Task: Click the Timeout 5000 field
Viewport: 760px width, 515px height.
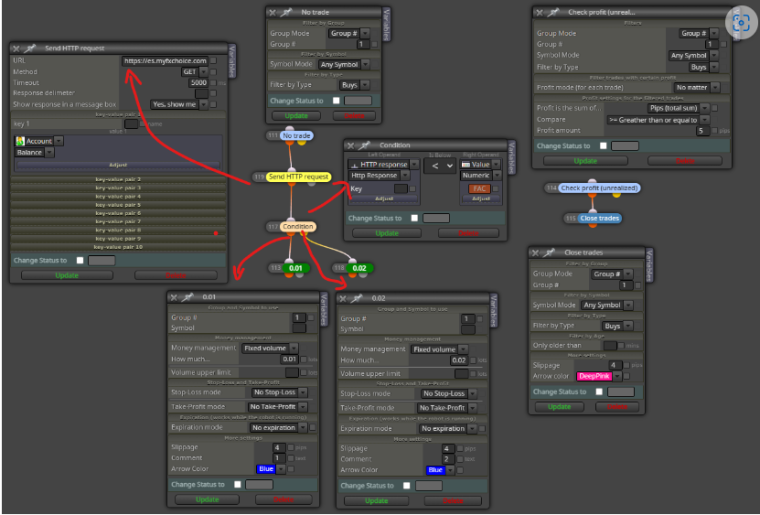Action: 199,82
